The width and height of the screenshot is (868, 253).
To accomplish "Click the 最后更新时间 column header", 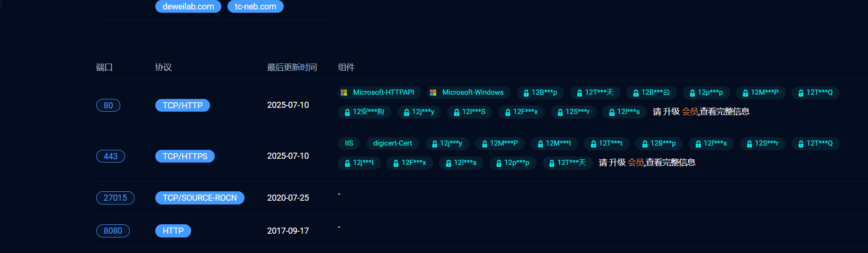I will tap(292, 67).
